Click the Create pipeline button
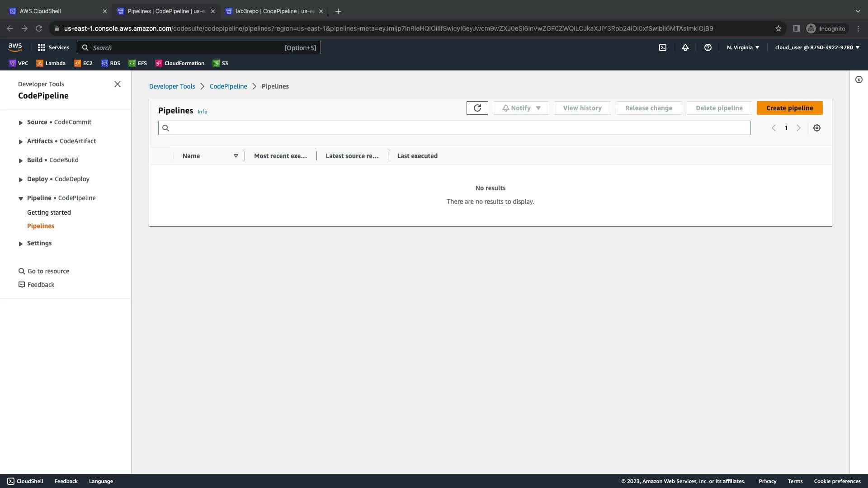 789,108
